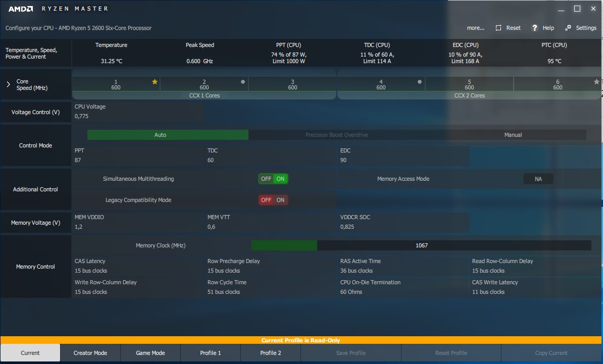Click the Reset Profile button
The image size is (603, 364).
coord(451,353)
